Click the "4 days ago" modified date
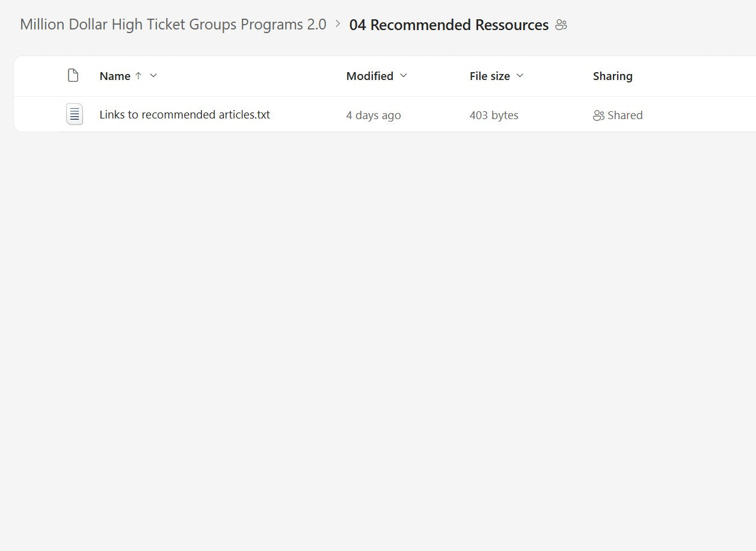 click(373, 115)
